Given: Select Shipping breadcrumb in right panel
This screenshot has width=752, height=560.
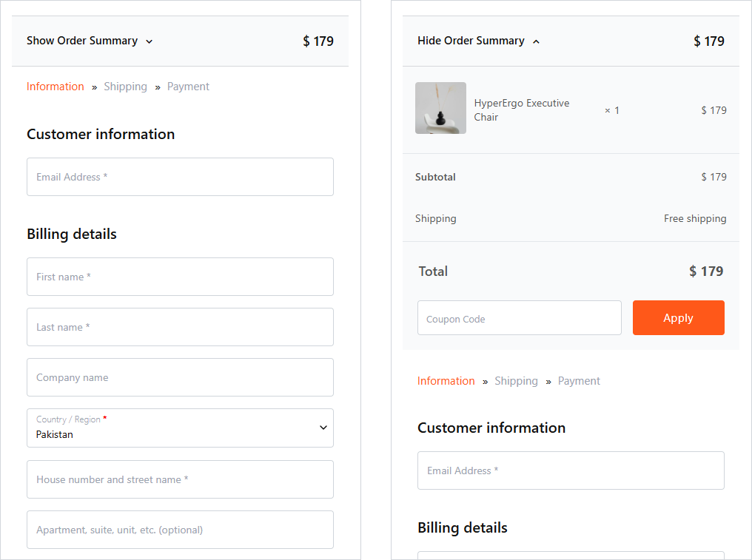Looking at the screenshot, I should pos(516,381).
